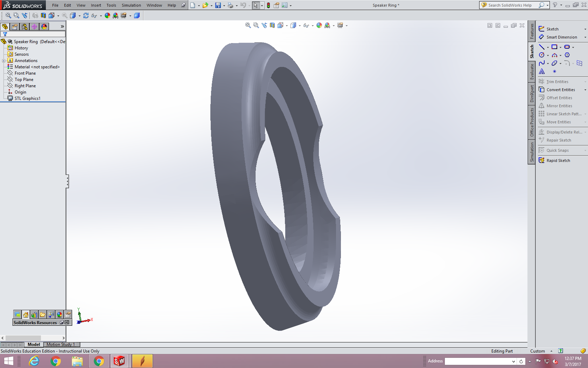Select the Line sketch tool
This screenshot has width=588, height=368.
542,47
